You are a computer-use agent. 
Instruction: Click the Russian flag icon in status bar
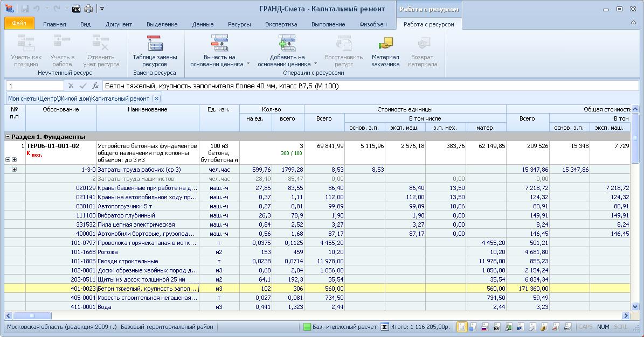[484, 327]
